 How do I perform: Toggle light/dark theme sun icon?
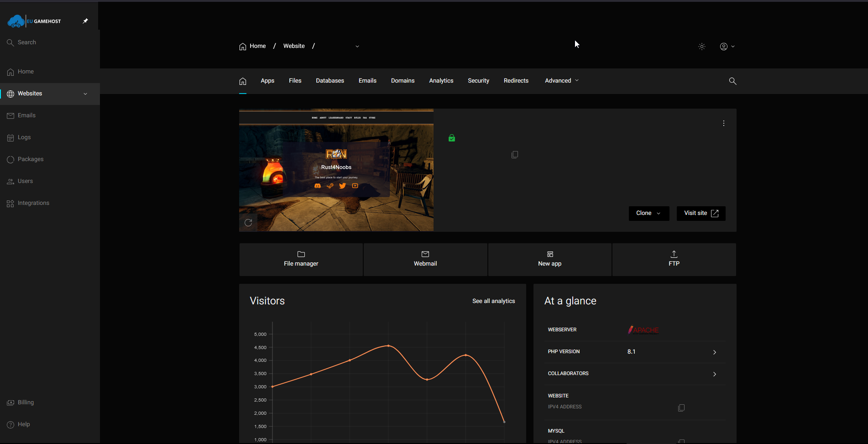[702, 47]
